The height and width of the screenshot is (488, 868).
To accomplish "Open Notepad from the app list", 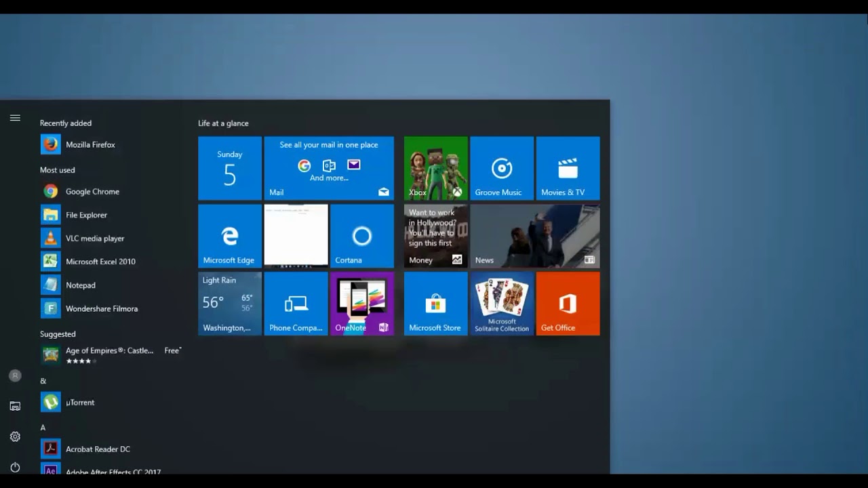I will click(x=112, y=285).
